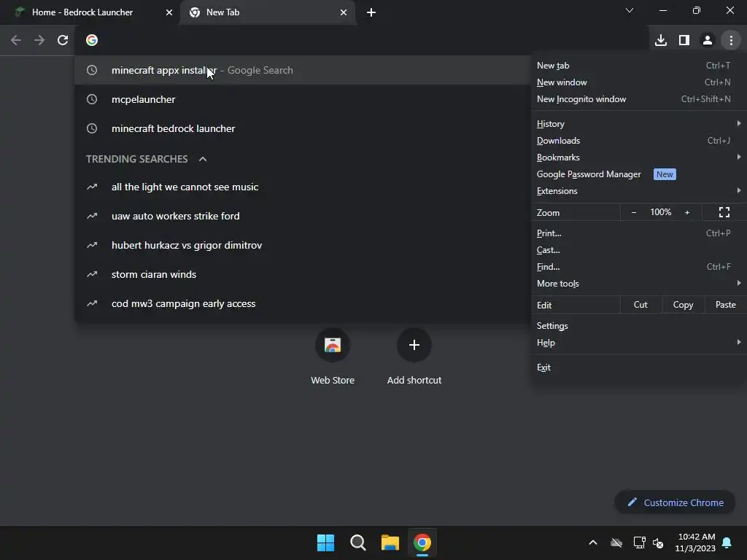The width and height of the screenshot is (747, 560).
Task: Close the New Tab tab
Action: pyautogui.click(x=344, y=12)
